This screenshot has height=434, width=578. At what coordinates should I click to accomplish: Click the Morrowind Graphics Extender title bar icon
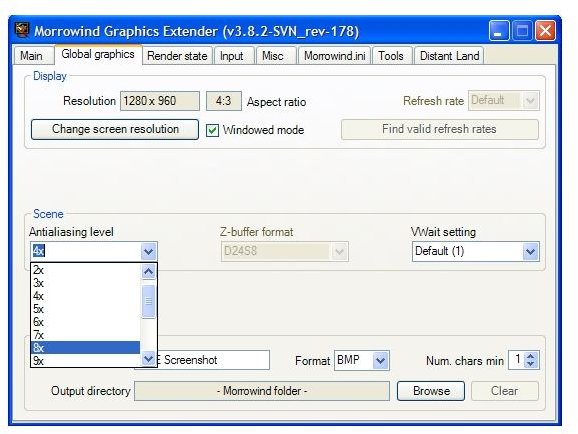point(22,31)
